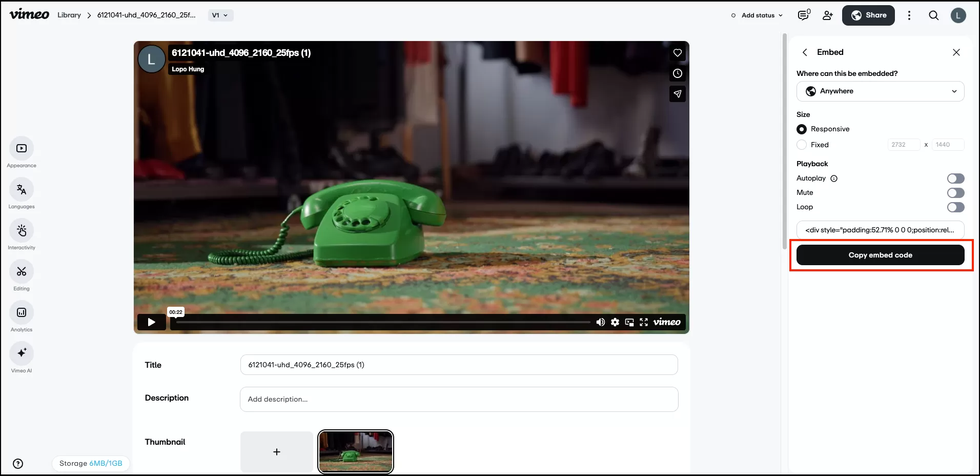Enable the Autoplay toggle

point(955,179)
